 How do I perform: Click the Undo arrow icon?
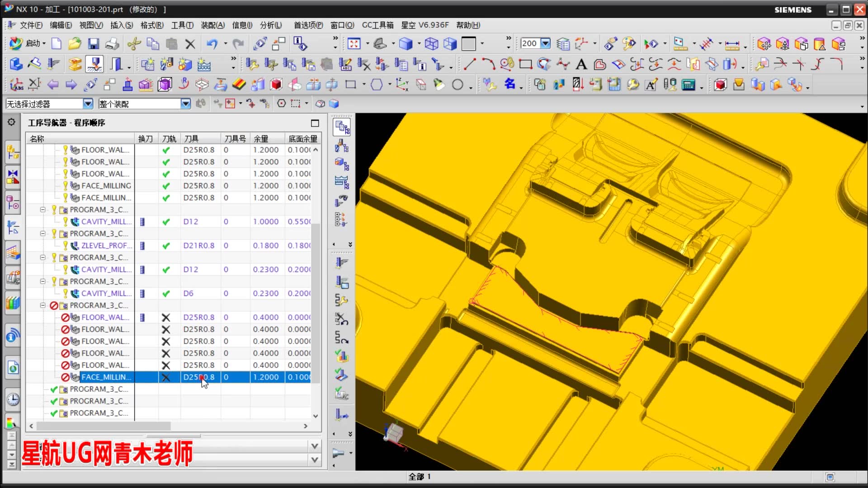point(212,44)
